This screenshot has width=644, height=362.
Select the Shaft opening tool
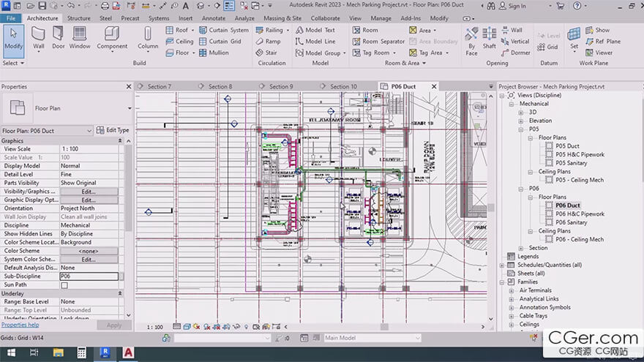click(x=489, y=38)
